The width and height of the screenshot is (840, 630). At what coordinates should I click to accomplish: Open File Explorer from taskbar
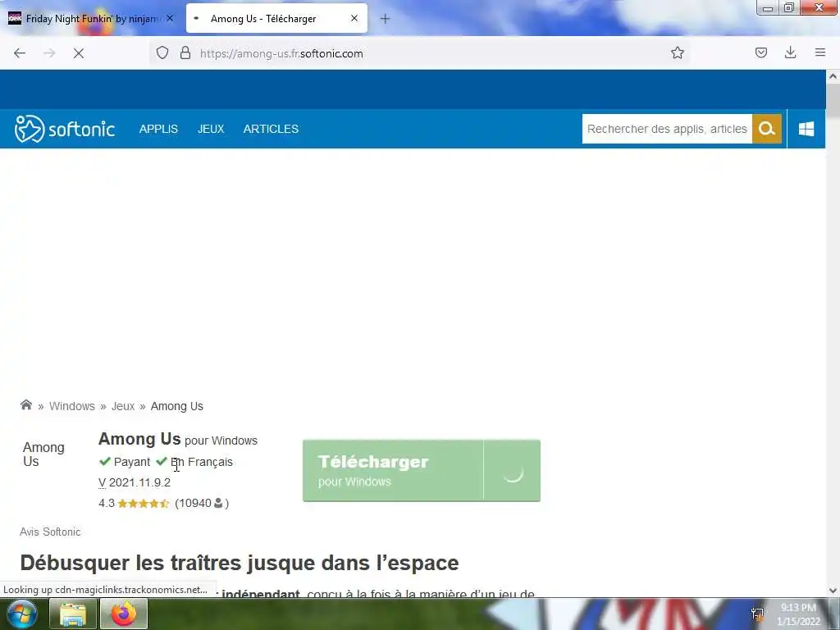(73, 614)
